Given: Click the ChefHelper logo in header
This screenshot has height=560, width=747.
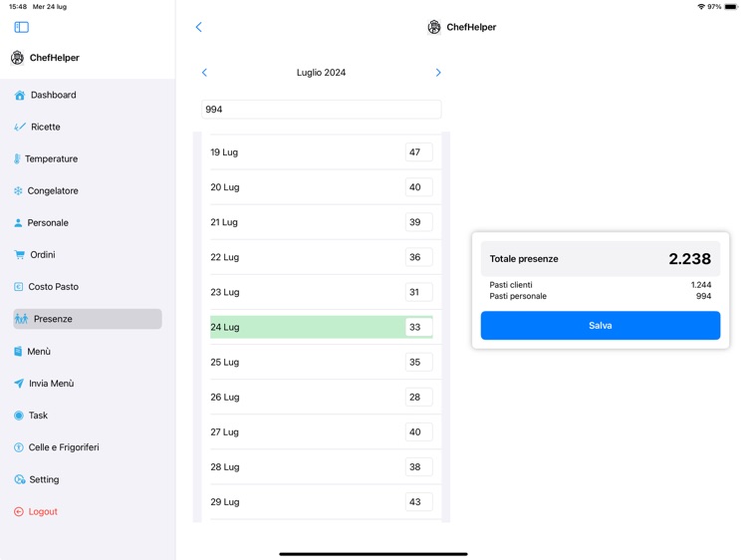Looking at the screenshot, I should point(434,27).
